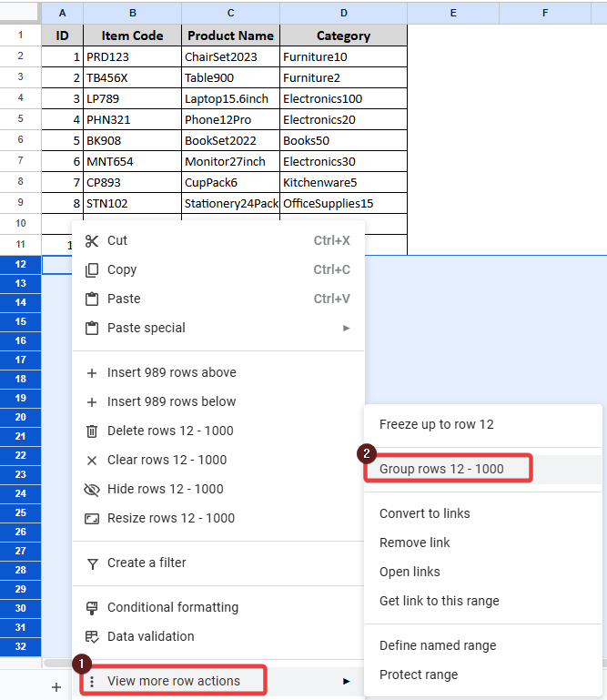607x700 pixels.
Task: Click Get link to this range
Action: 439,601
